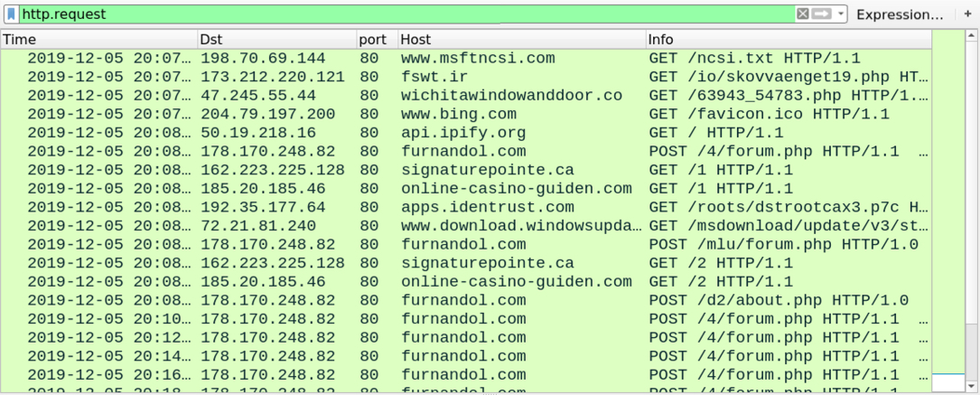Select the api.ipify.org request row
Image resolution: width=980 pixels, height=395 pixels.
pos(466,133)
